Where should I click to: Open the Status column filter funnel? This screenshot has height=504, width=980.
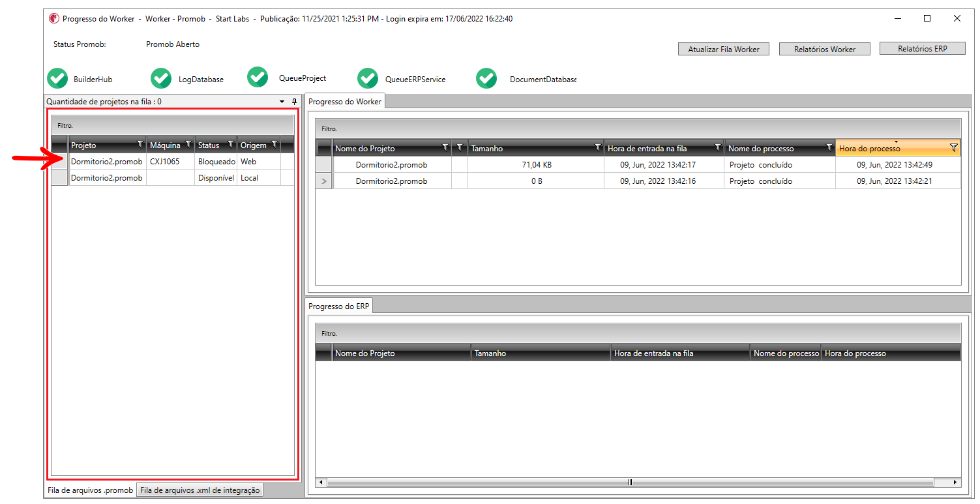pyautogui.click(x=230, y=144)
